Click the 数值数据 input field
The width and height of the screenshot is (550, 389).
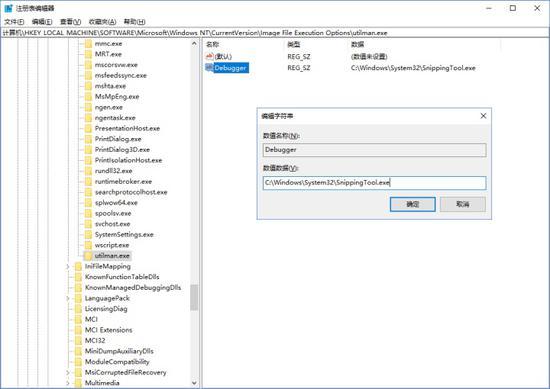(374, 183)
